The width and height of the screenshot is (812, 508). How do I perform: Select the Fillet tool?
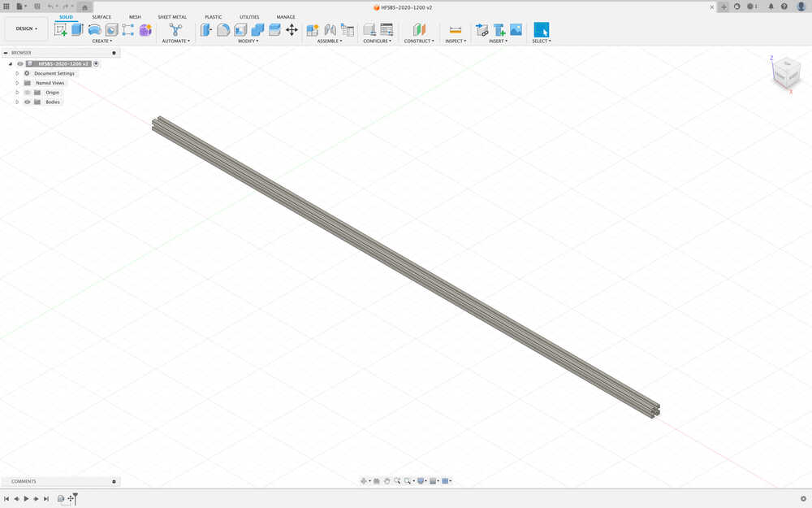pyautogui.click(x=223, y=29)
